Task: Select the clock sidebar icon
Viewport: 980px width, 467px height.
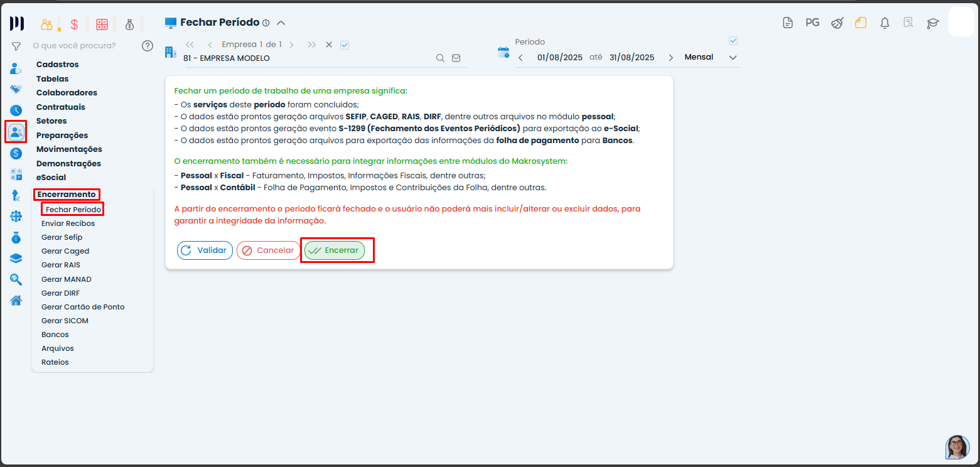Action: click(16, 110)
